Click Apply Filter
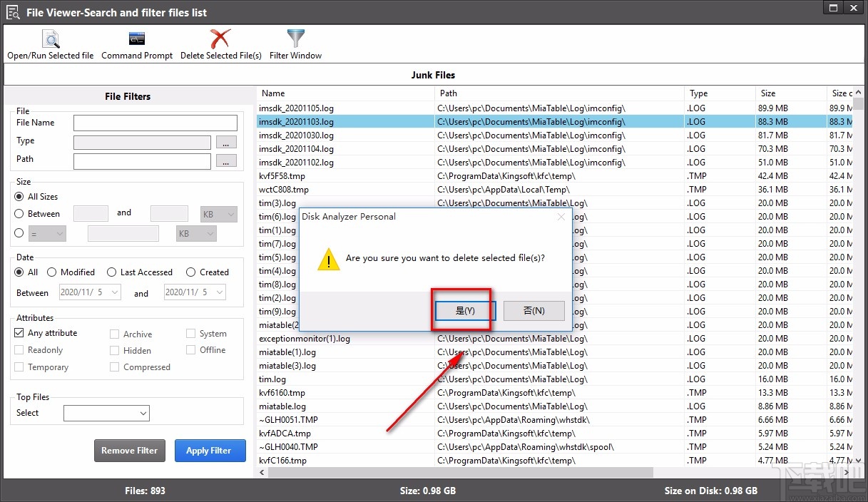 coord(210,450)
